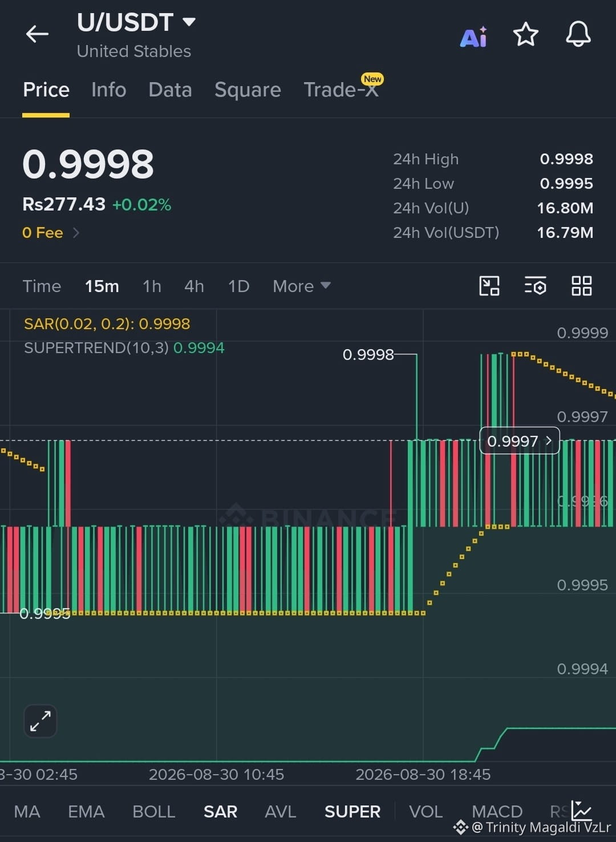Switch to the Info tab
Viewport: 616px width, 842px height.
coord(108,90)
